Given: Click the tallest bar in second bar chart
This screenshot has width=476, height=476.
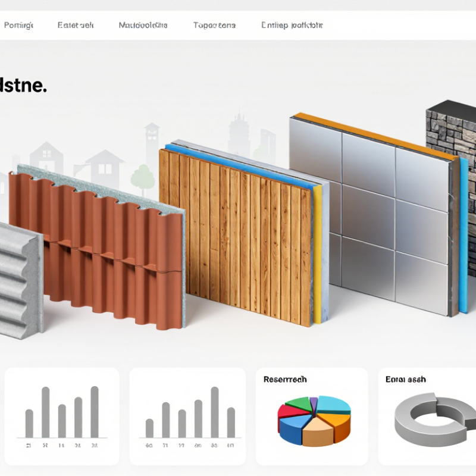Looking at the screenshot, I should [x=215, y=412].
